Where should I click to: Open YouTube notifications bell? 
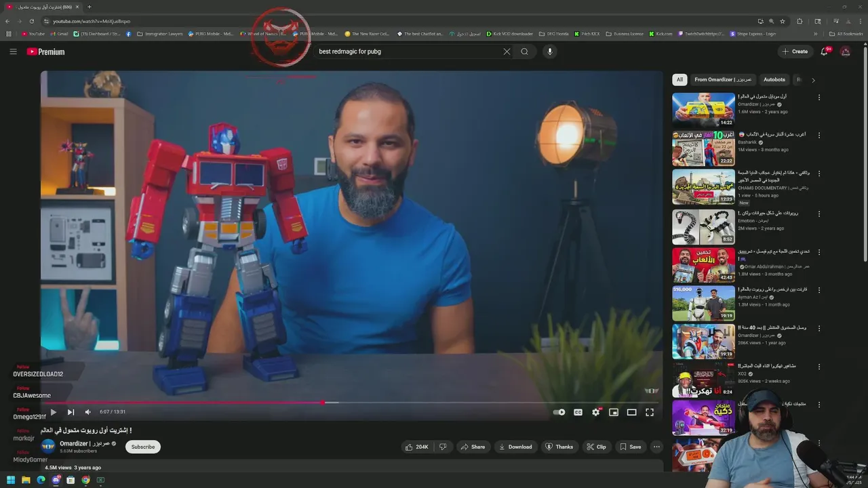click(x=825, y=52)
